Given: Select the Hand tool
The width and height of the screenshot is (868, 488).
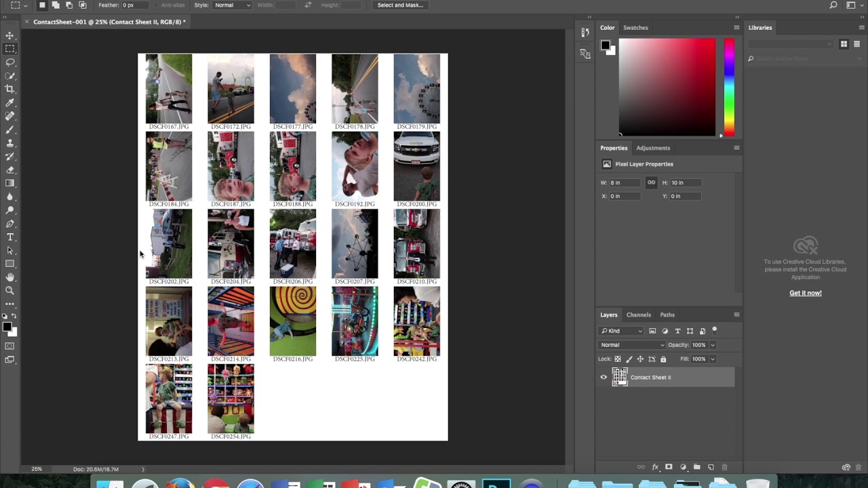Looking at the screenshot, I should coord(9,277).
